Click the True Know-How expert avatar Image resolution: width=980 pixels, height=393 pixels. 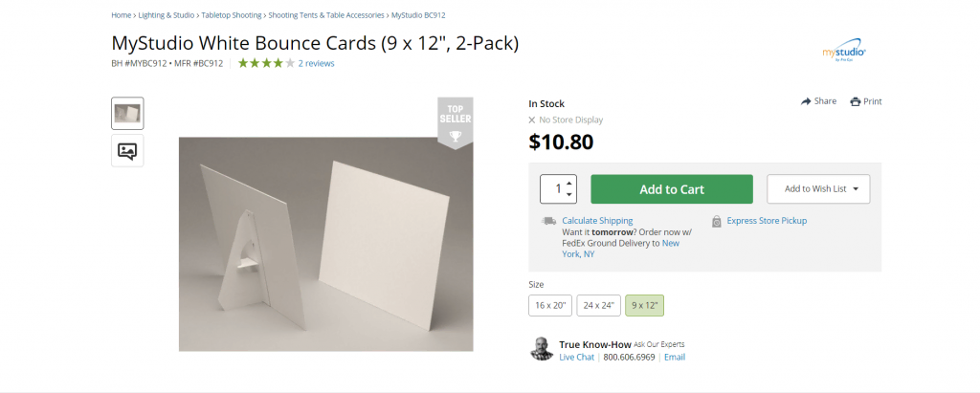(x=542, y=349)
